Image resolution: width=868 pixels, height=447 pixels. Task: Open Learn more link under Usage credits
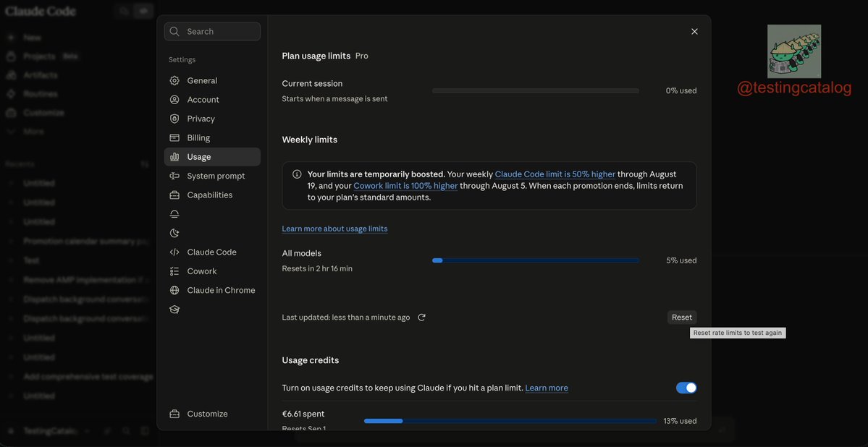547,388
